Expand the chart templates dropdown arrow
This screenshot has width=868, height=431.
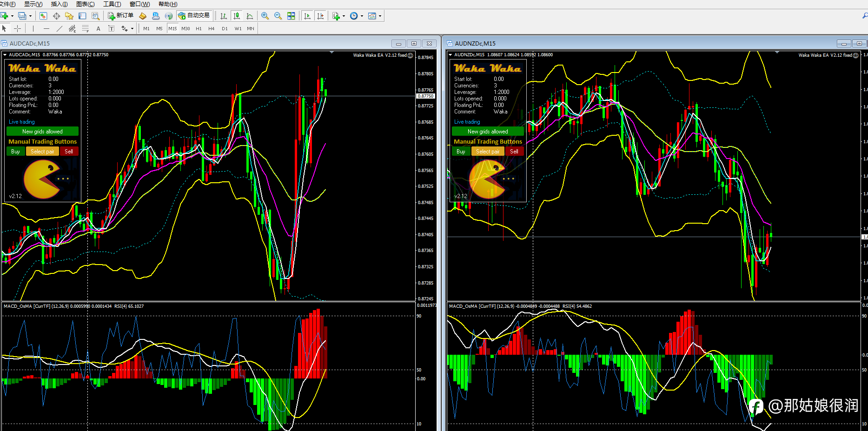pos(380,16)
